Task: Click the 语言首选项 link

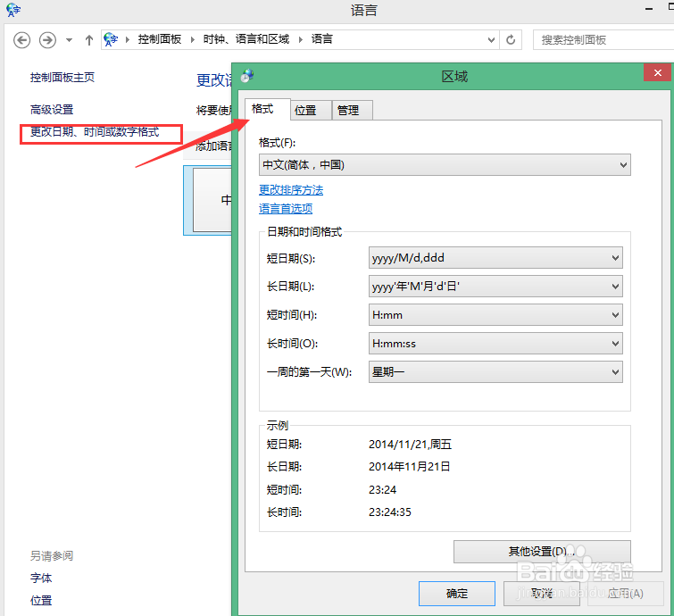Action: 286,209
